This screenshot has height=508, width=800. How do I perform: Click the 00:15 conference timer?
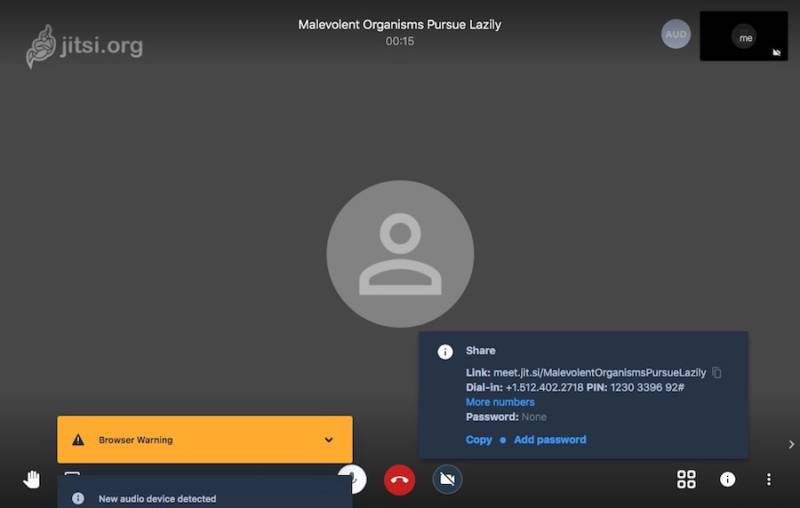(x=399, y=41)
